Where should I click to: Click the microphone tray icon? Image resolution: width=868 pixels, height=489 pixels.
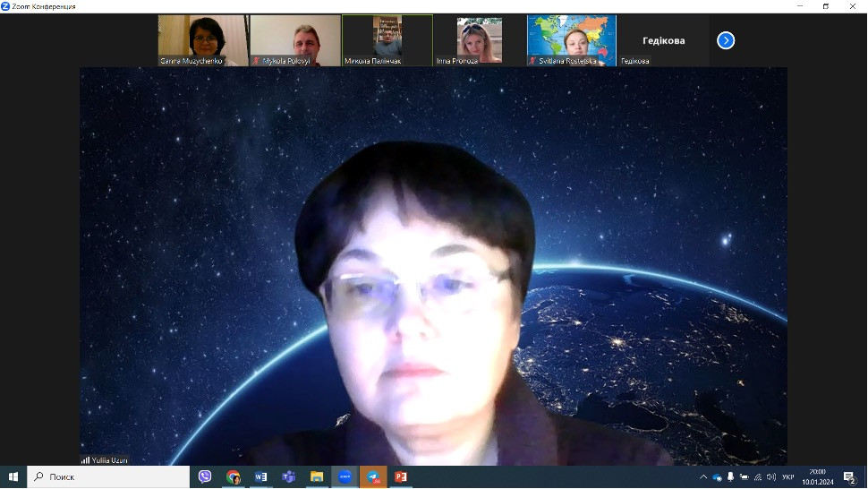[x=731, y=476]
